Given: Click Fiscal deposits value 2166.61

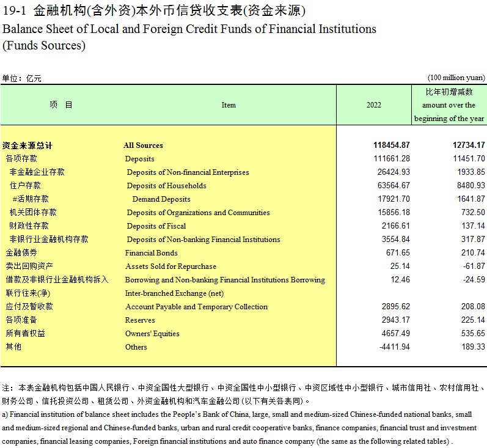Looking at the screenshot, I should (396, 226).
